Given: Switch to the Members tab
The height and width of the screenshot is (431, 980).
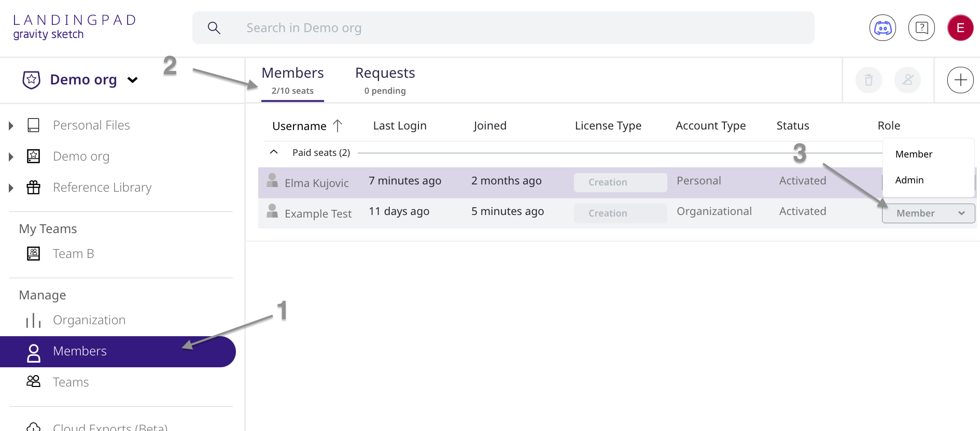Looking at the screenshot, I should click(x=292, y=80).
